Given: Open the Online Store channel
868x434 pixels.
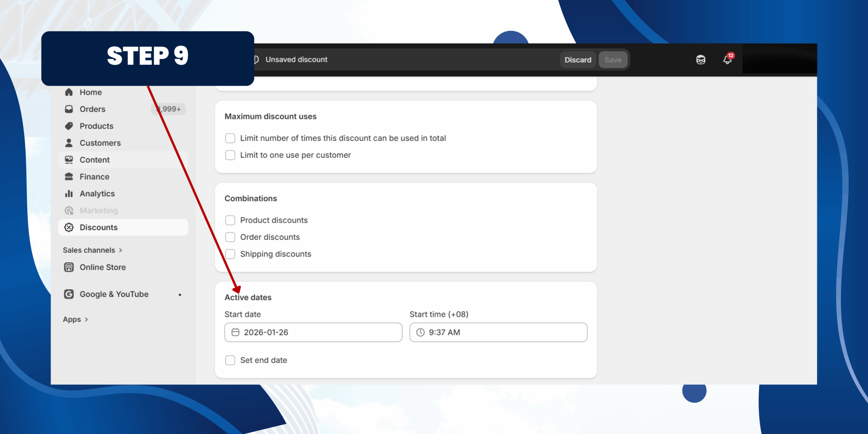Looking at the screenshot, I should [102, 267].
